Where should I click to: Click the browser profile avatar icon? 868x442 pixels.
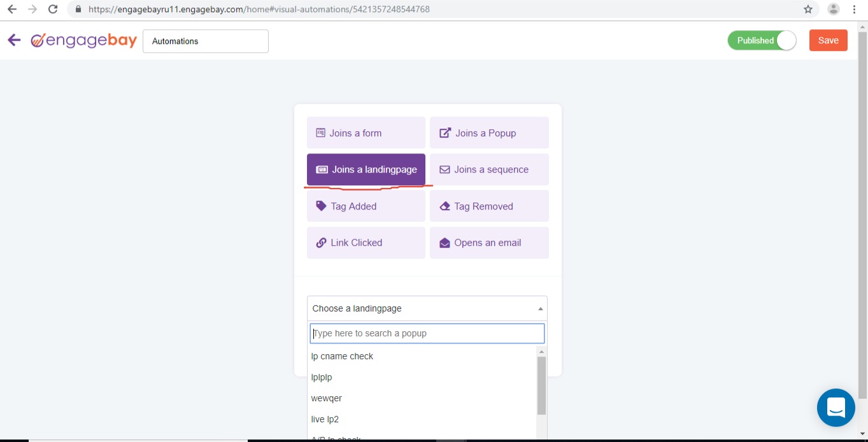coord(833,10)
